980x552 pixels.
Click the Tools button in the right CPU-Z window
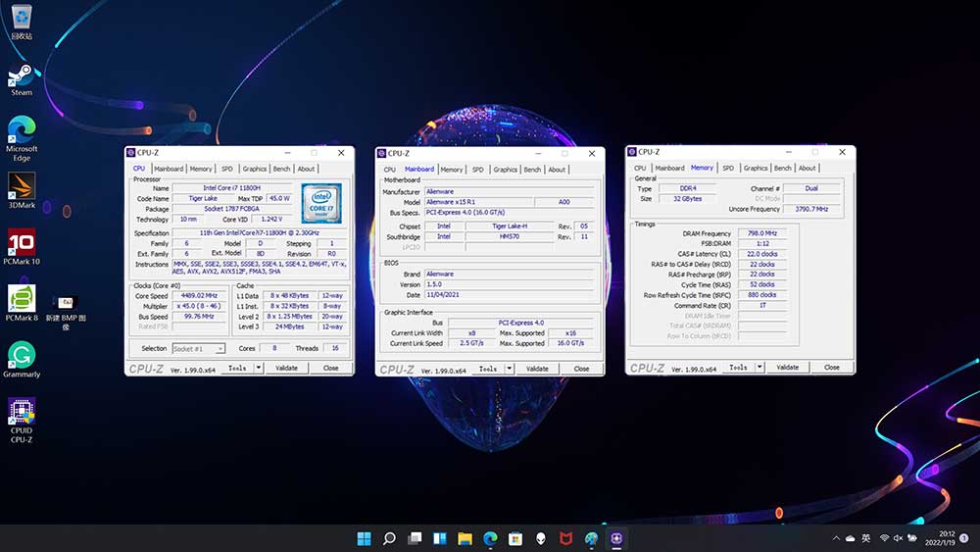tap(739, 368)
